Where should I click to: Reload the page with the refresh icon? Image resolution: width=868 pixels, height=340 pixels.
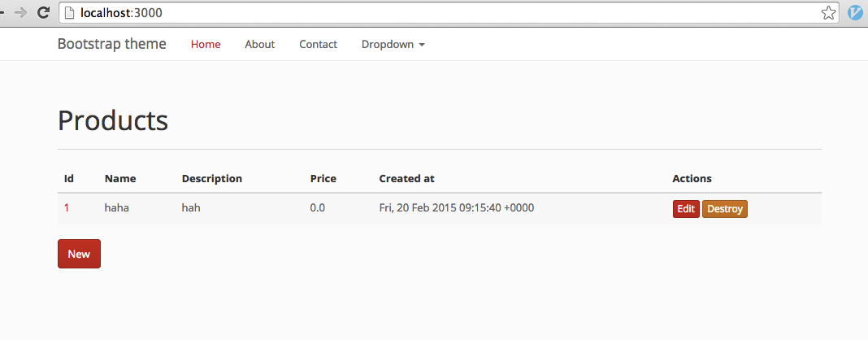pos(44,12)
